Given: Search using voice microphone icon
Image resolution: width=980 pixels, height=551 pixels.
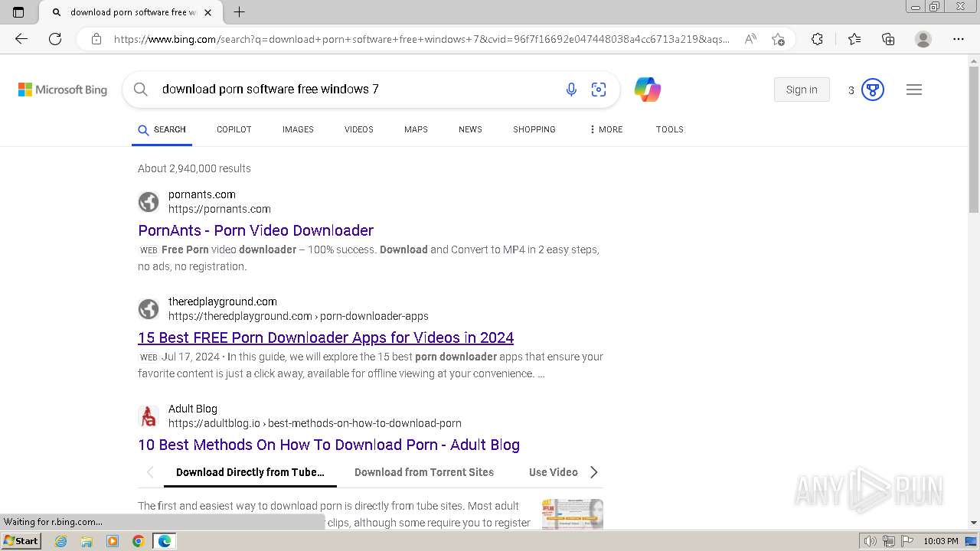Looking at the screenshot, I should (x=571, y=90).
